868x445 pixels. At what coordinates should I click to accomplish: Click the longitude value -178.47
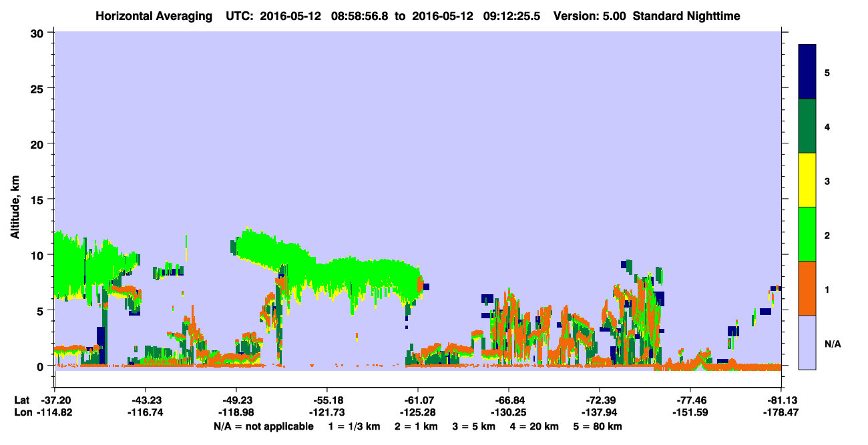tap(781, 412)
